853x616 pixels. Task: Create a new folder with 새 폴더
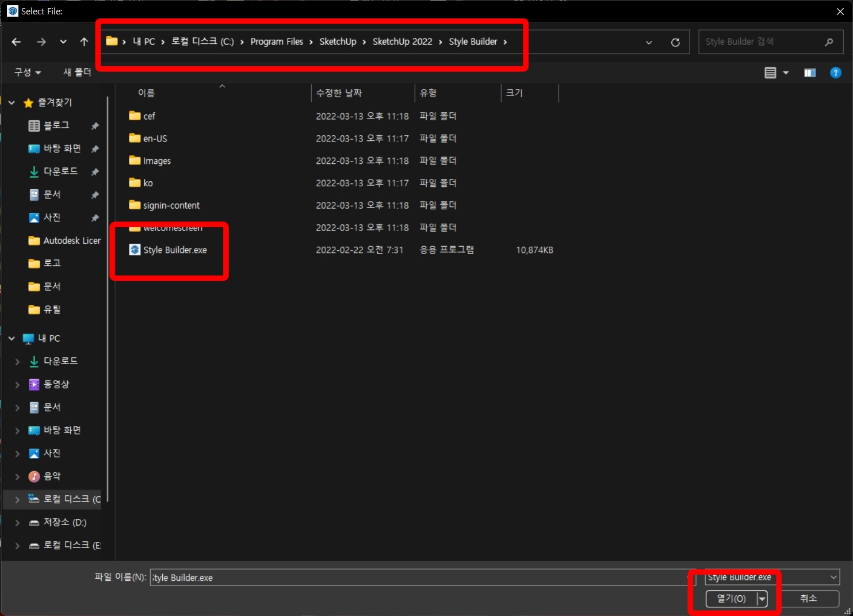point(77,72)
